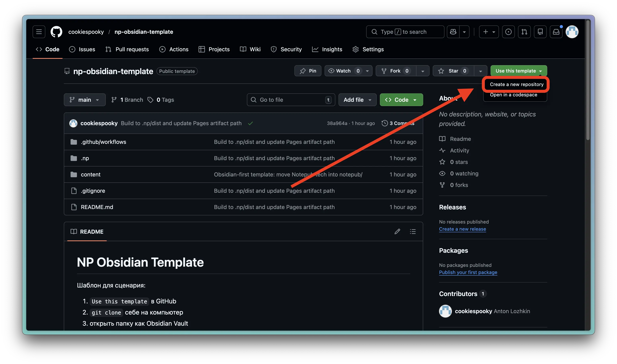The width and height of the screenshot is (617, 364).
Task: Click the GitHub Octocat logo
Action: coord(56,32)
